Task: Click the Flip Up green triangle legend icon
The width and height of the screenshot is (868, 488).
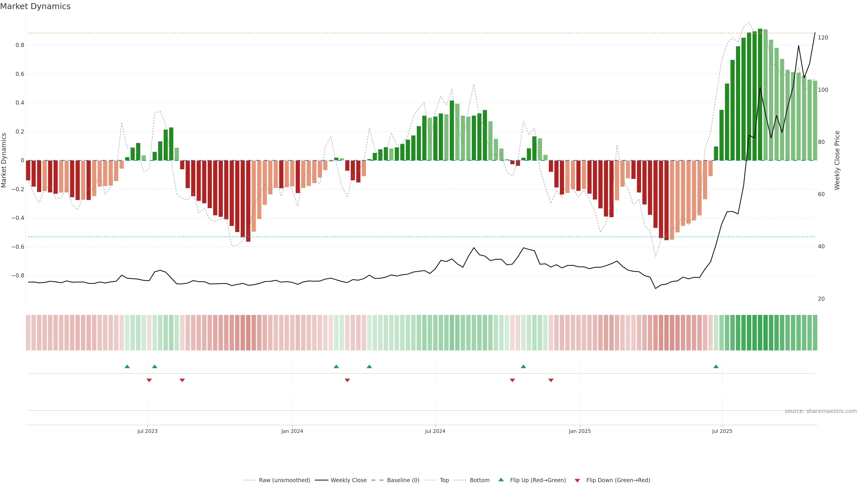Action: pyautogui.click(x=501, y=480)
